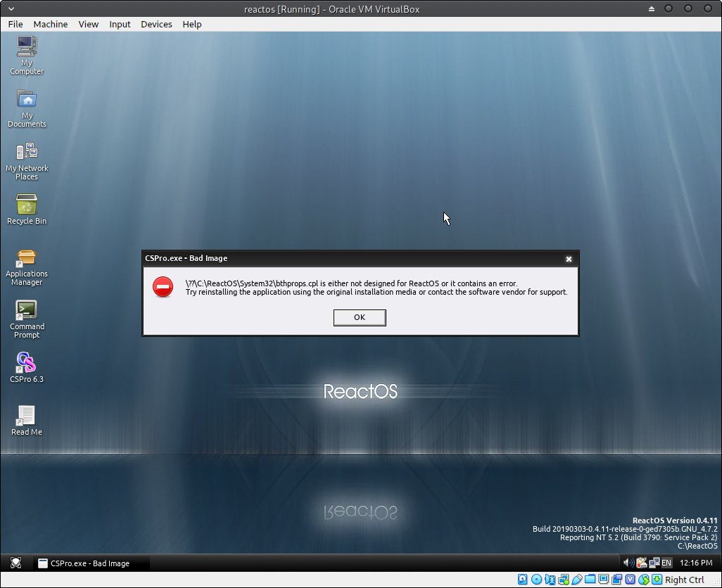The image size is (722, 588).
Task: Open the VirtualBox Help menu
Action: (x=192, y=25)
